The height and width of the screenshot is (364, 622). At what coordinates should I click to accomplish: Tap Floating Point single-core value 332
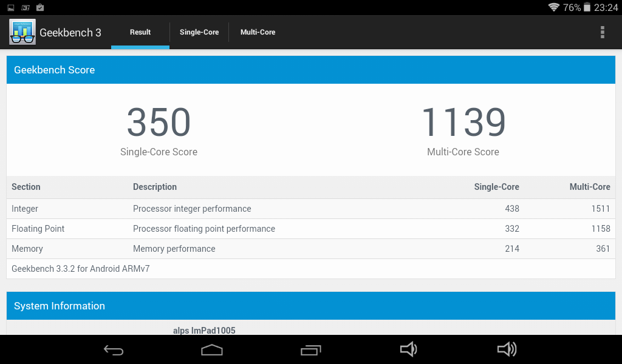coord(512,229)
